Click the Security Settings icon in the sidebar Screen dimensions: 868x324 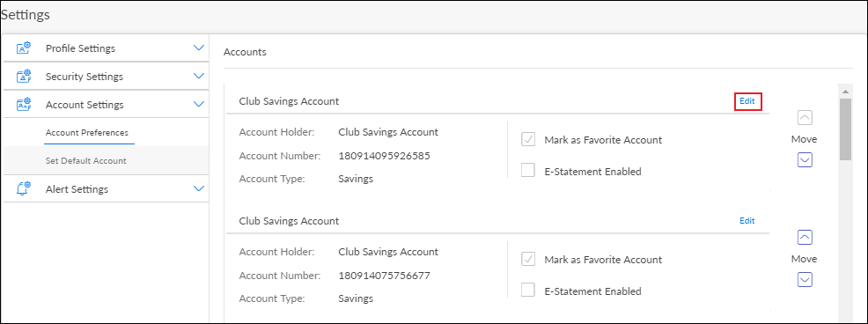point(24,77)
